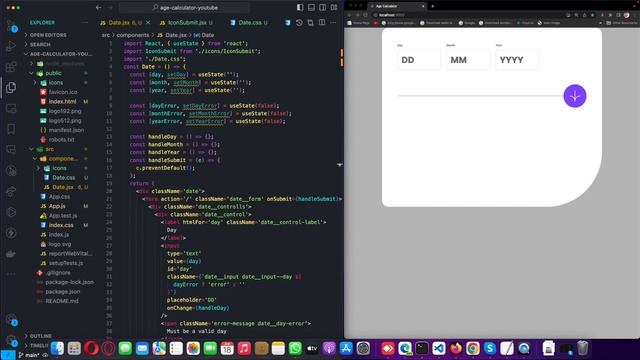Viewport: 640px width, 360px height.
Task: Go back with the VS Code arrow
Action: point(98,7)
